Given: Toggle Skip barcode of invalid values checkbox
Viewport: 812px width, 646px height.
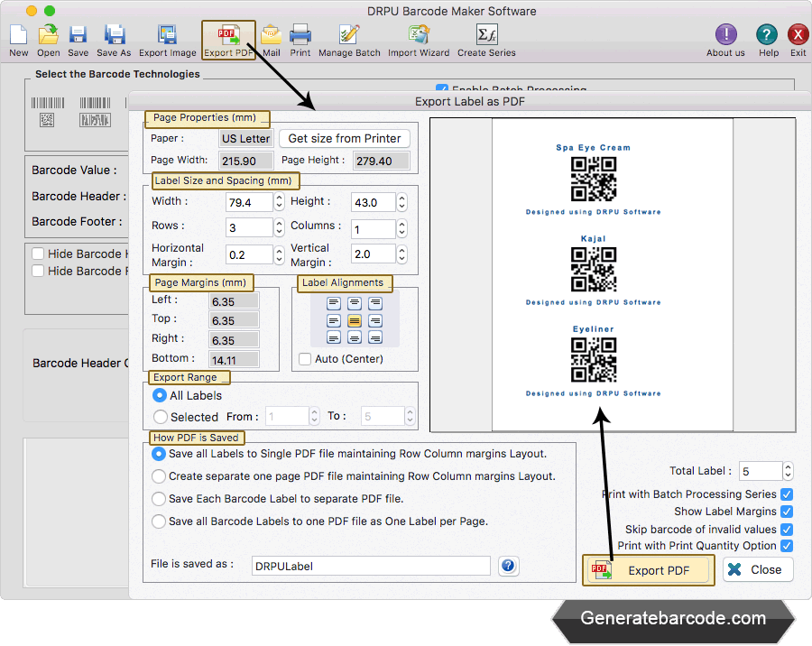Looking at the screenshot, I should pyautogui.click(x=787, y=529).
